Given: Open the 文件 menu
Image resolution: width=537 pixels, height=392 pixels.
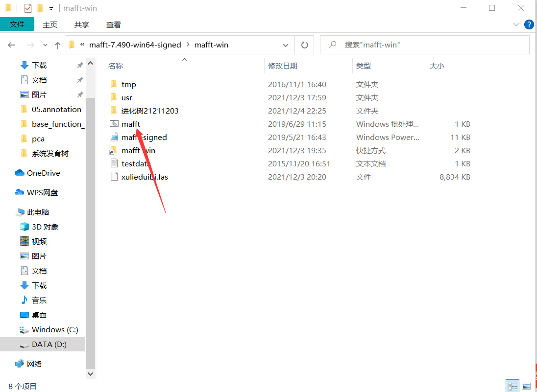Looking at the screenshot, I should tap(17, 24).
